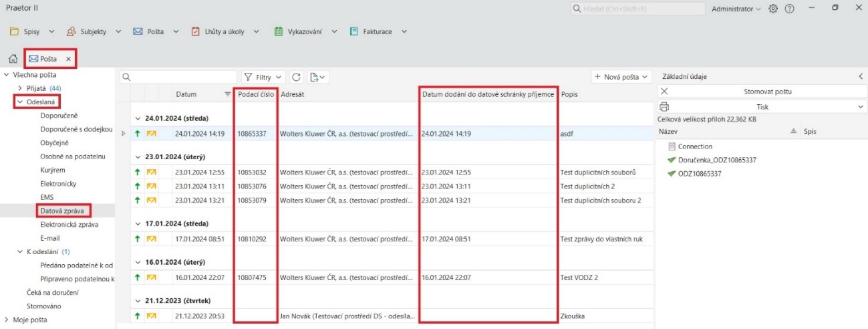The height and width of the screenshot is (329, 868).
Task: Collapse the Základní údaje side panel
Action: pyautogui.click(x=861, y=77)
